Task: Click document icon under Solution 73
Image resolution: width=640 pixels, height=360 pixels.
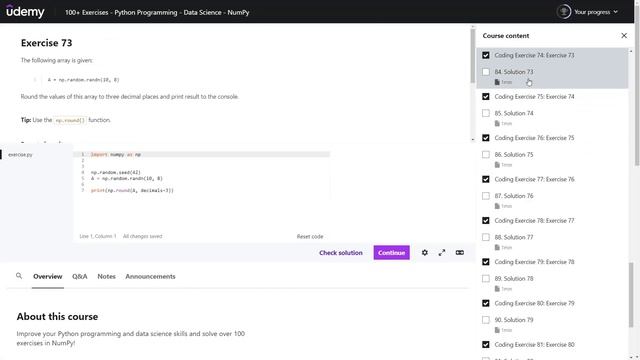Action: point(497,82)
